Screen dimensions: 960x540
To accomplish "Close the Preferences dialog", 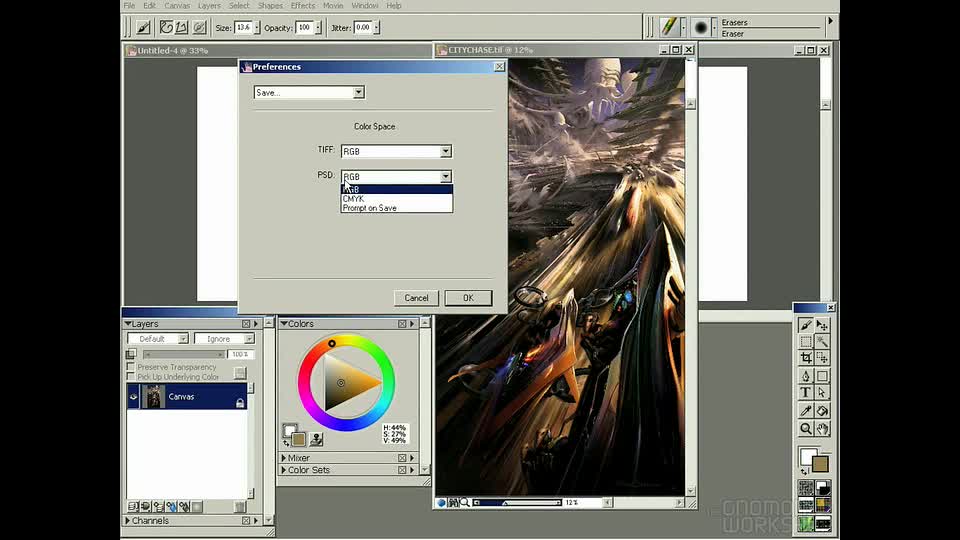I will tap(499, 67).
